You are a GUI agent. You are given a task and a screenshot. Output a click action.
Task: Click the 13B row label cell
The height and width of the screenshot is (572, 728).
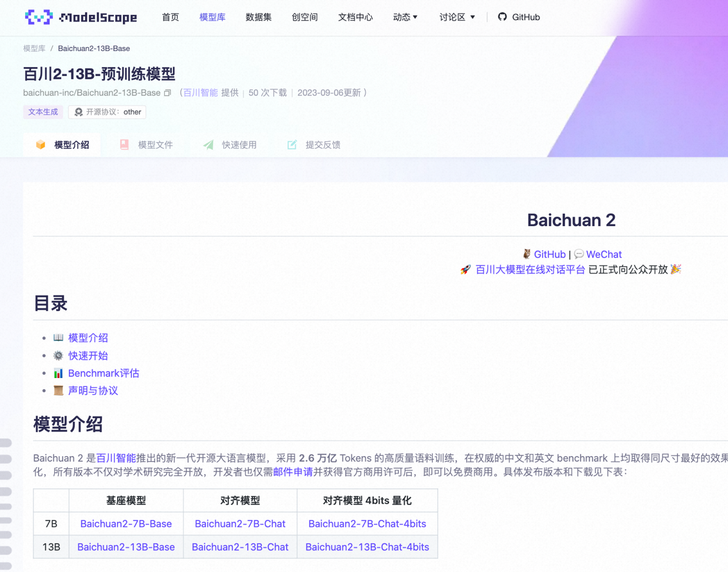coord(51,547)
